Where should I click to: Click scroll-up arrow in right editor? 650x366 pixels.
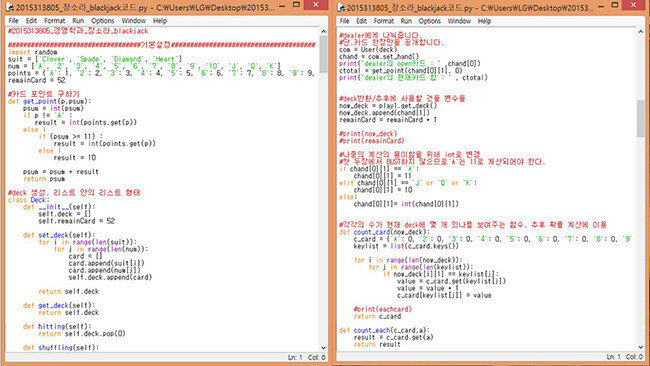[x=640, y=32]
